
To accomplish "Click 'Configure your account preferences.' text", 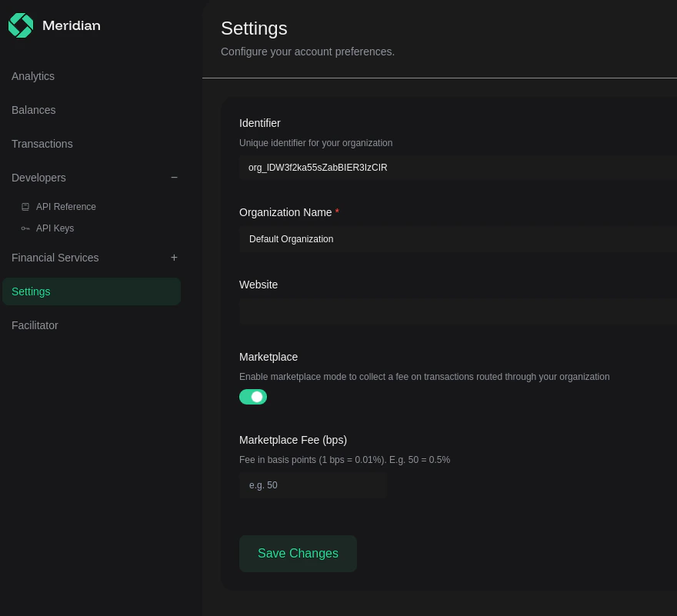I will [308, 52].
